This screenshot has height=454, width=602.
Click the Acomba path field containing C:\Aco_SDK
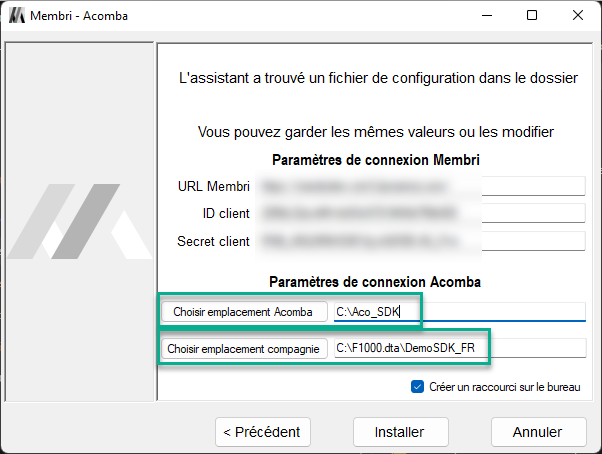(458, 312)
